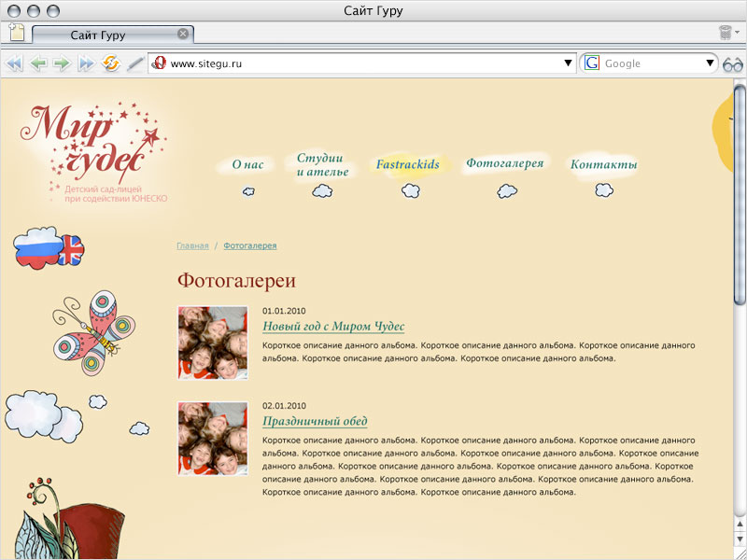Click the www.sitegu.ru address field
Viewport: 747px width, 560px height.
click(x=362, y=63)
